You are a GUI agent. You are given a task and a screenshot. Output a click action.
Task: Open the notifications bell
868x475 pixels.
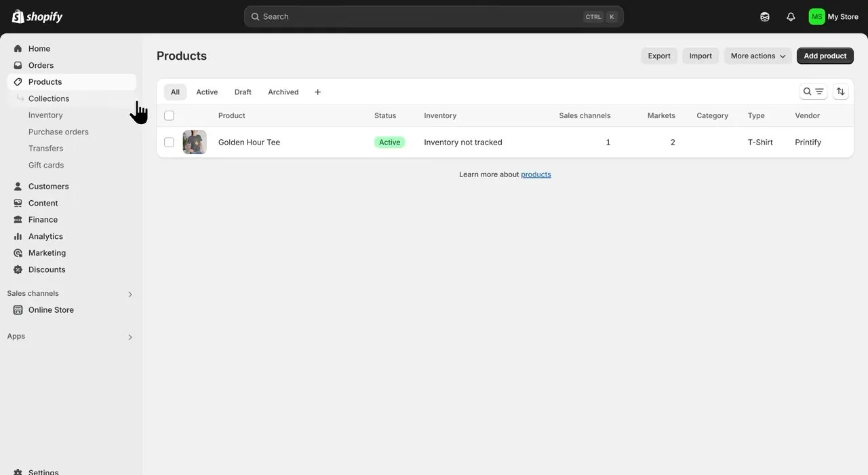pos(791,17)
